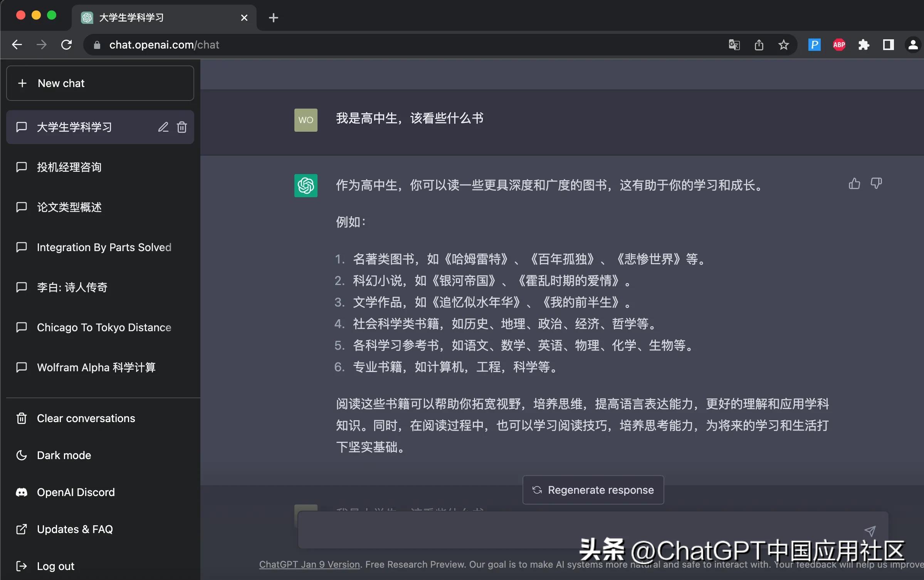Click the browser extensions puzzle icon

[x=864, y=45]
